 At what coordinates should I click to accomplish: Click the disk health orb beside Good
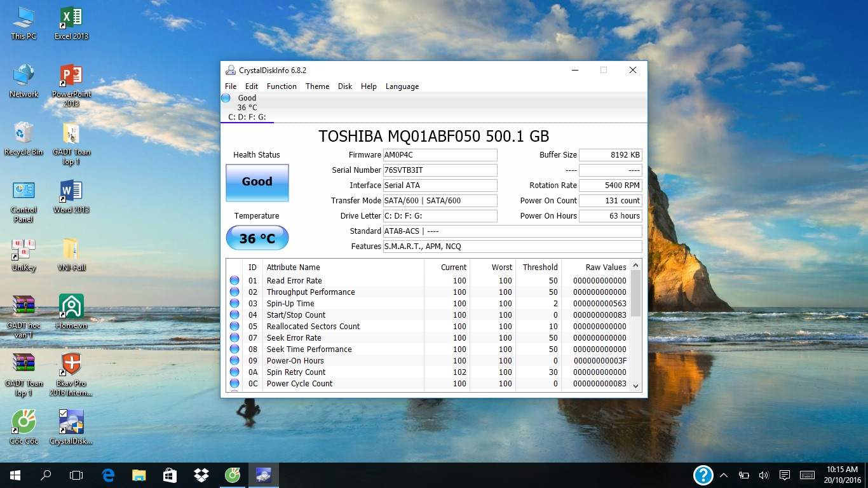point(226,98)
